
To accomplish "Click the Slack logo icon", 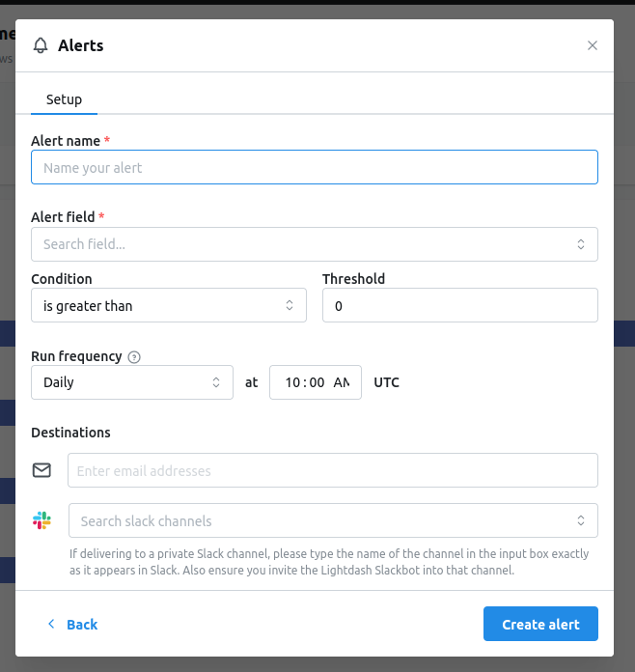I will (41, 520).
